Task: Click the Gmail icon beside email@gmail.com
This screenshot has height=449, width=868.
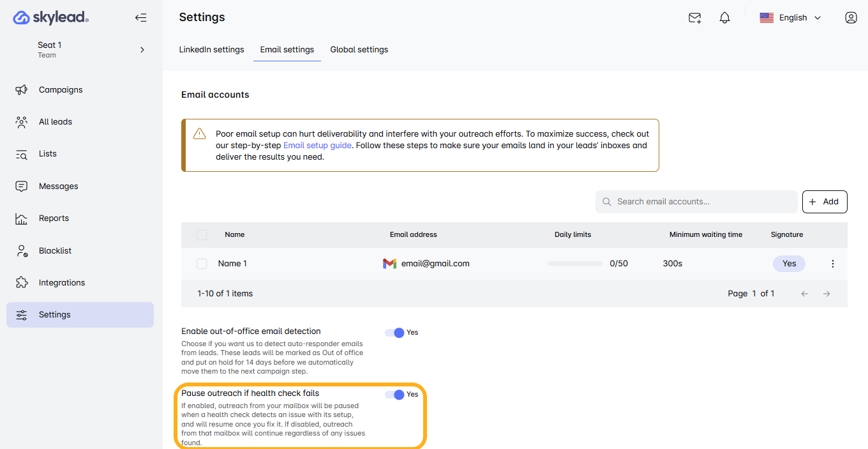Action: click(390, 264)
